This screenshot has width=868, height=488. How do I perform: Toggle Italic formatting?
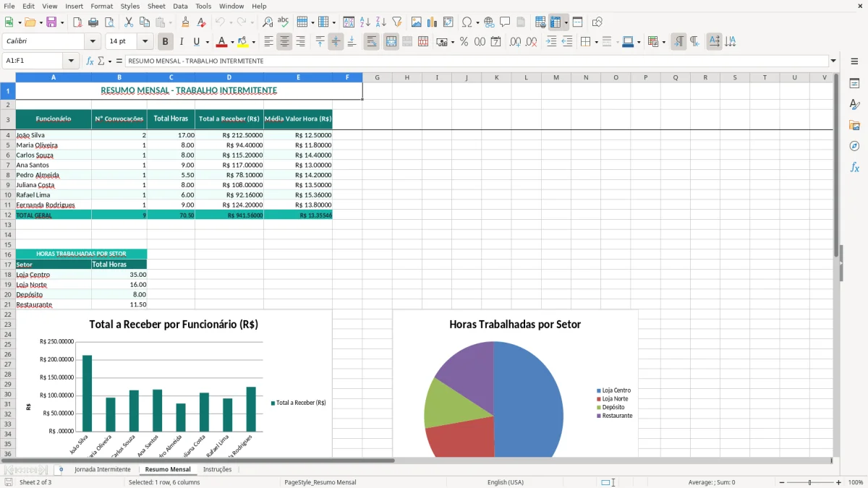(181, 42)
